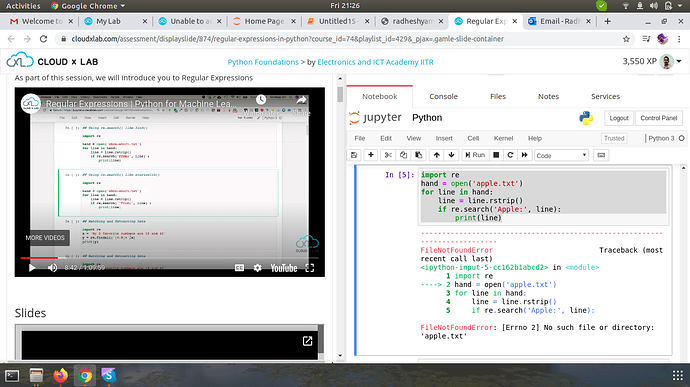Open the command palette keyboard icon
The width and height of the screenshot is (690, 387).
click(601, 155)
